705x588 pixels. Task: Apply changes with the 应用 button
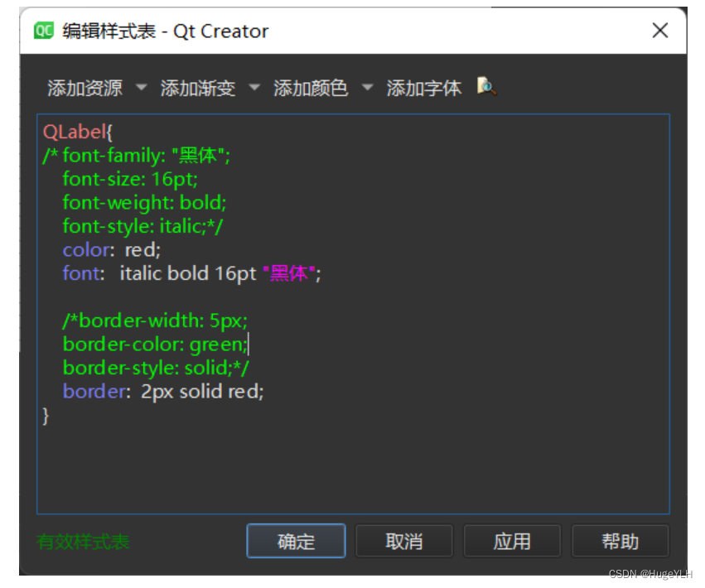point(512,541)
